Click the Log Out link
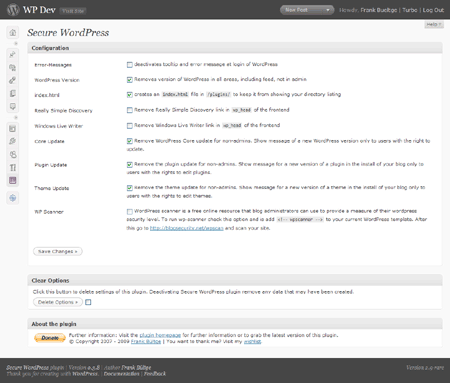The width and height of the screenshot is (450, 383). (433, 10)
